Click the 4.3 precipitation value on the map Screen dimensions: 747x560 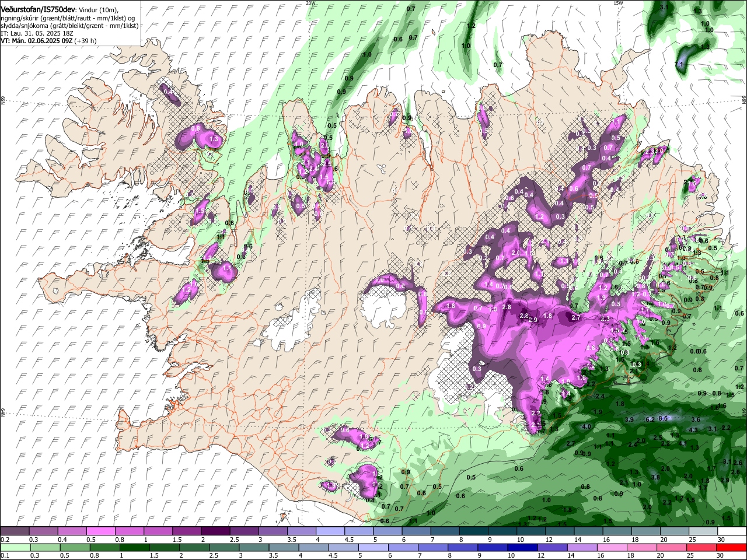693,430
